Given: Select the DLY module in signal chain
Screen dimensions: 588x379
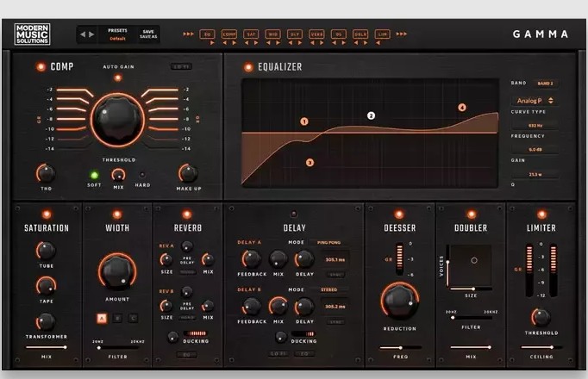Looking at the screenshot, I should [295, 34].
